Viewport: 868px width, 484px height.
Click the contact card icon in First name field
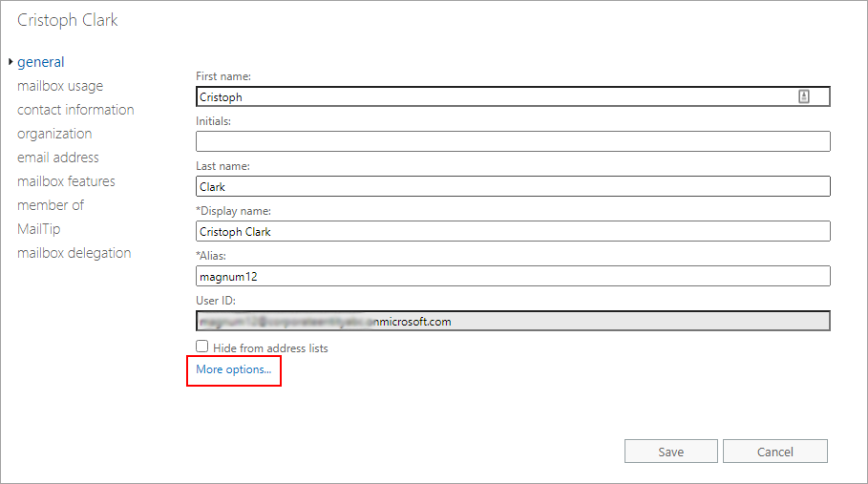point(804,96)
